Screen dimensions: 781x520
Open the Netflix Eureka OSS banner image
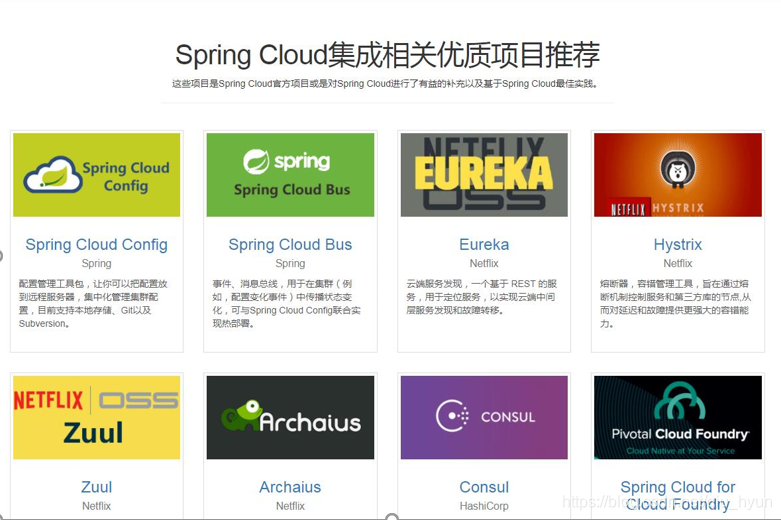pos(484,175)
